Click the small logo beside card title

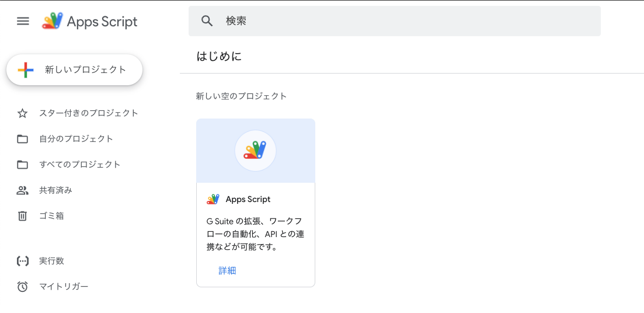pos(213,199)
